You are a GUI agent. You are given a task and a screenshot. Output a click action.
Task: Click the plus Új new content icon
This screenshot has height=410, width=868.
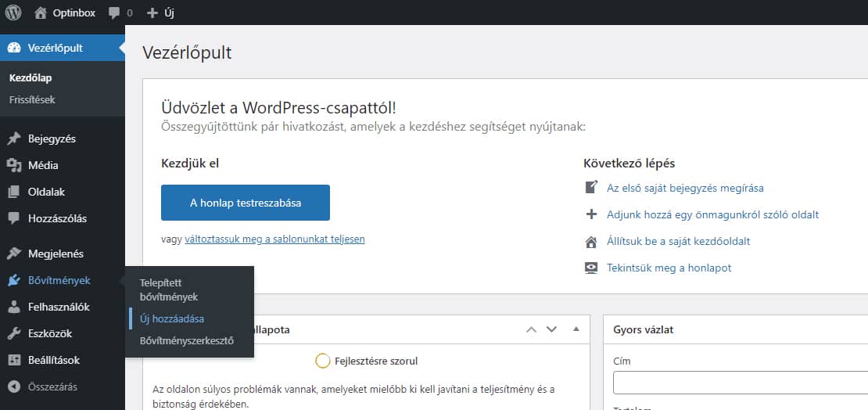point(152,13)
